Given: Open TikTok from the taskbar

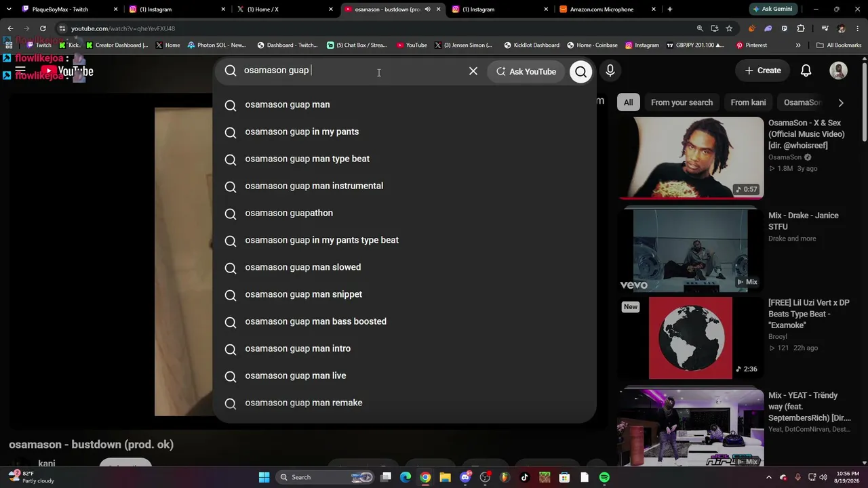Looking at the screenshot, I should [x=524, y=477].
